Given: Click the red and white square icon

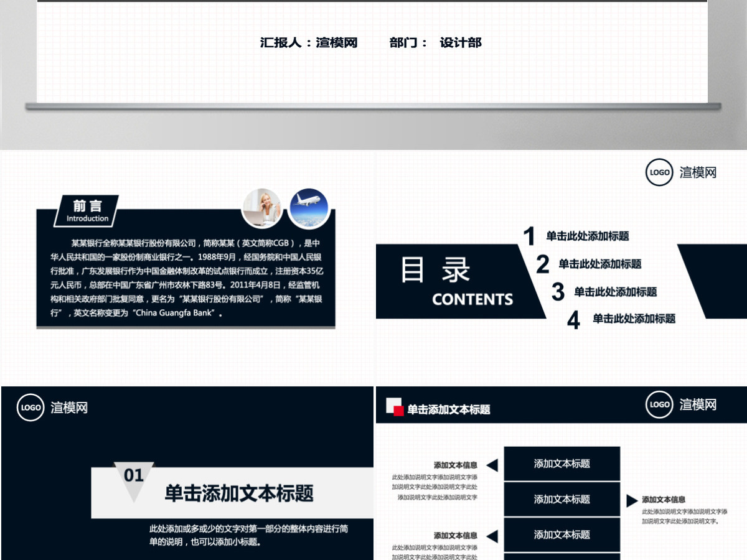Looking at the screenshot, I should point(395,407).
